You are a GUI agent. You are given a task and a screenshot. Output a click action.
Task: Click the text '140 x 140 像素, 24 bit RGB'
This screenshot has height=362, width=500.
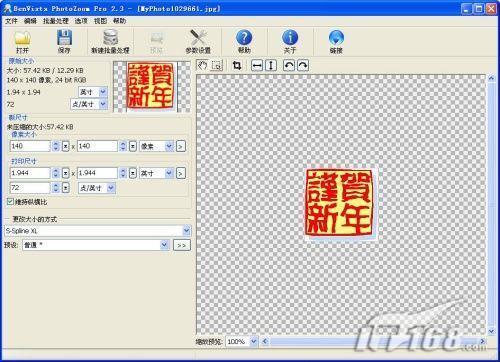[x=46, y=80]
